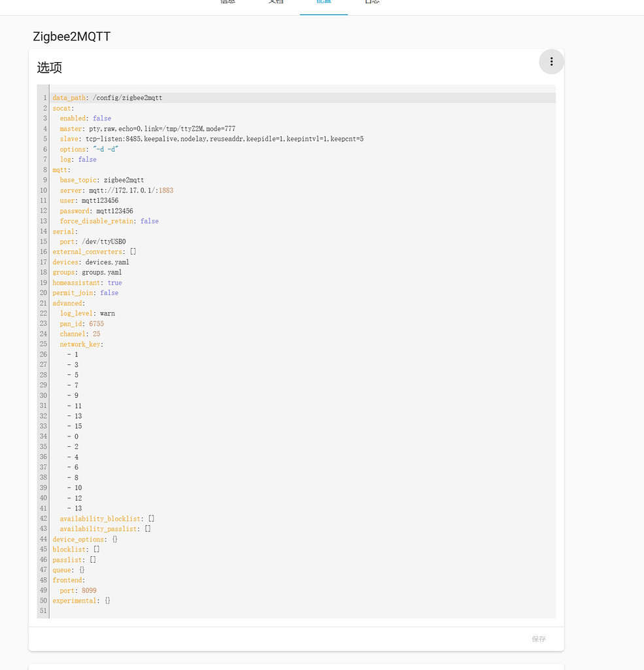Viewport: 644px width, 670px height.
Task: Place cursor on empty line 51
Action: click(x=302, y=610)
